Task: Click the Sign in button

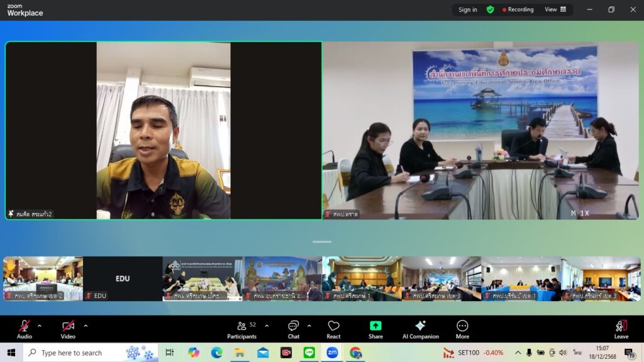Action: tap(467, 9)
